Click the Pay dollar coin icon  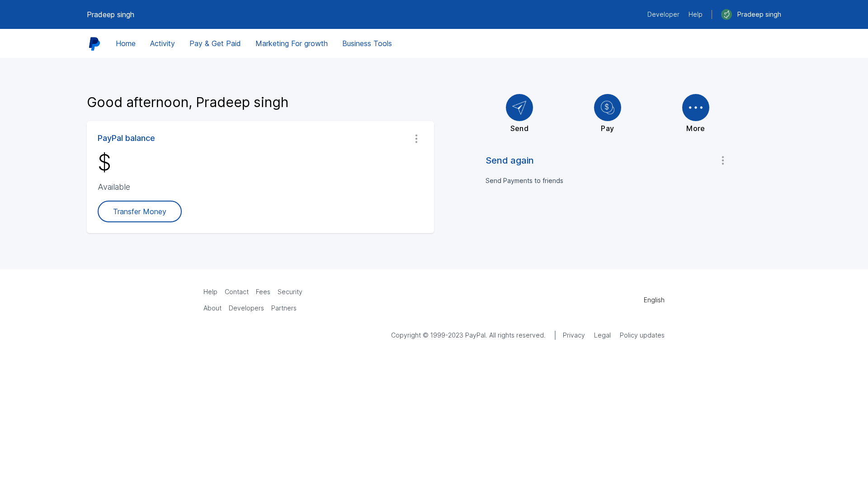607,108
